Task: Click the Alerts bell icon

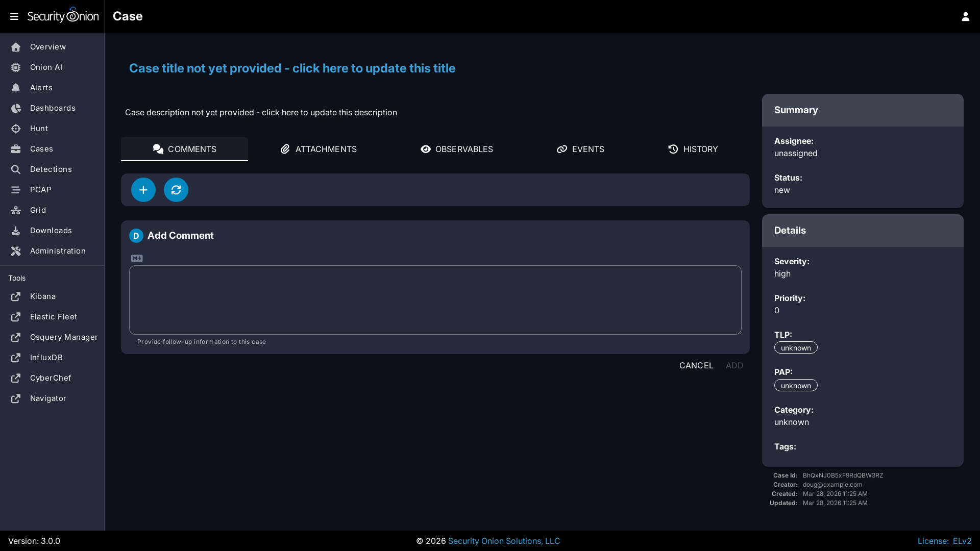Action: 16,88
